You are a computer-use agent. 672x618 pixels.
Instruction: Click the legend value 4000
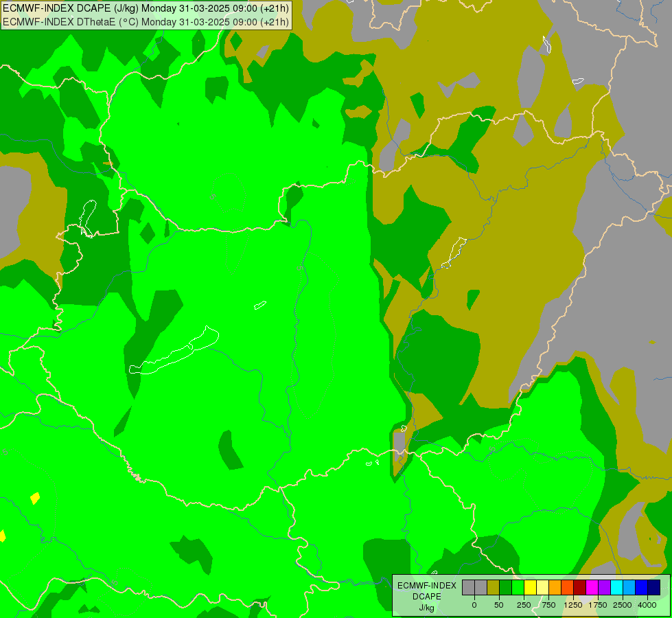tap(647, 605)
